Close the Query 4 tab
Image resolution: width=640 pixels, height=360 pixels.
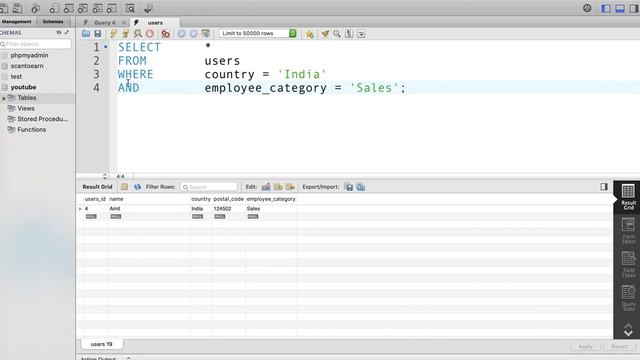(124, 23)
